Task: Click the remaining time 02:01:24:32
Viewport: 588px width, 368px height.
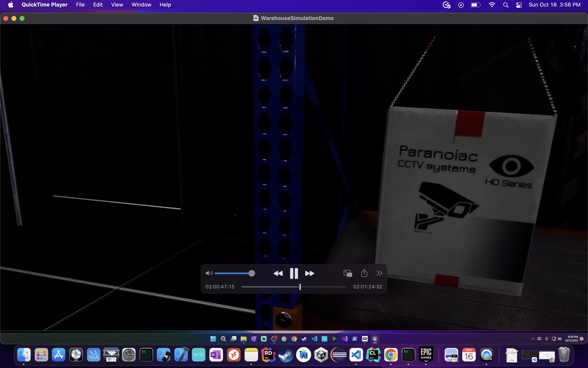Action: (368, 287)
